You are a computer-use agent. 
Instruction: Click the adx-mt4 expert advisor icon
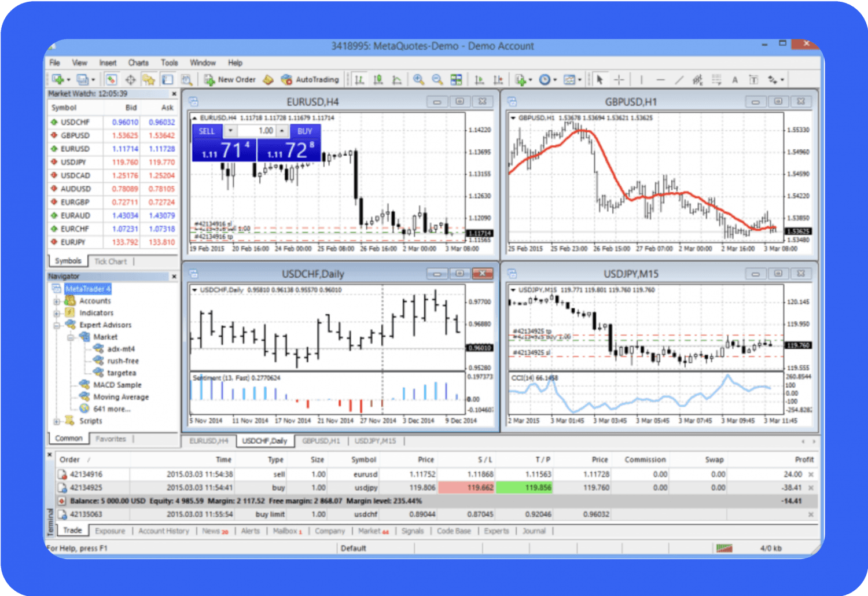[x=98, y=349]
